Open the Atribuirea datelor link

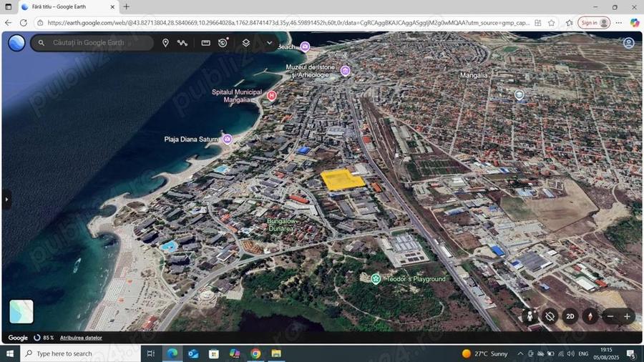pyautogui.click(x=81, y=338)
